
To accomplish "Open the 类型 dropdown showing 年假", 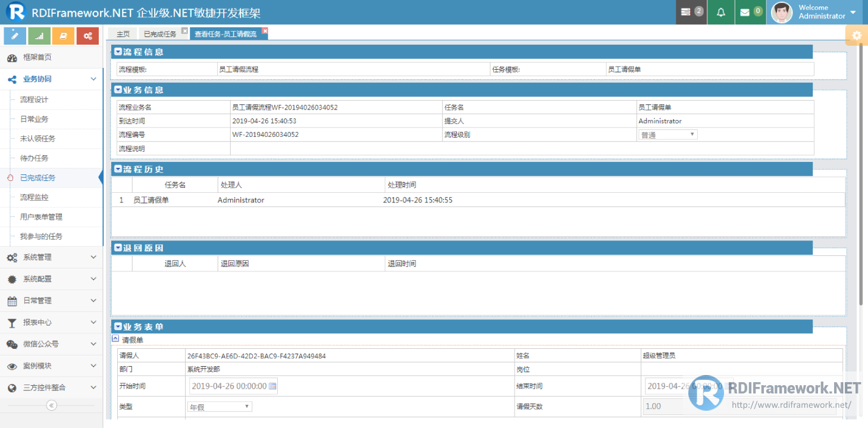I will (x=220, y=407).
